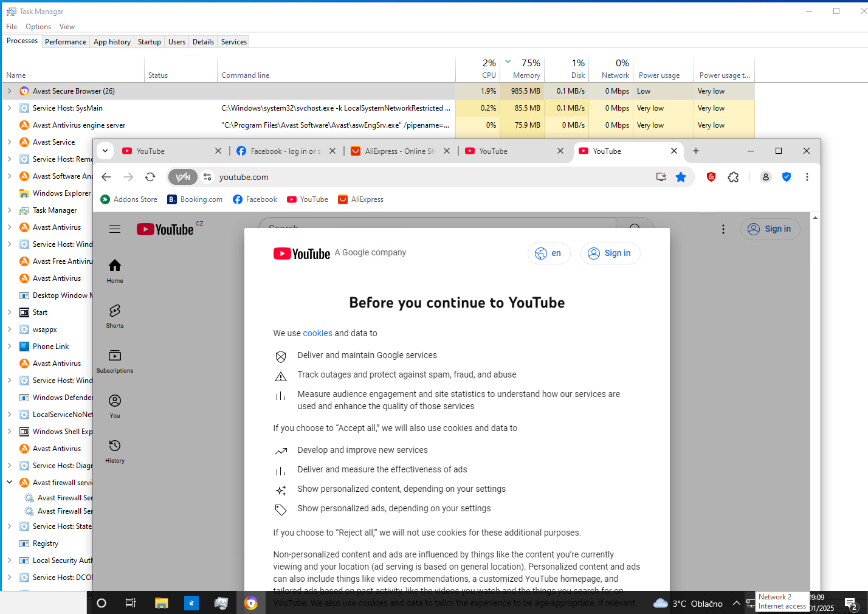Expand Avast Secure Browser (26) process group
Screen dimensions: 868x614
[9, 91]
